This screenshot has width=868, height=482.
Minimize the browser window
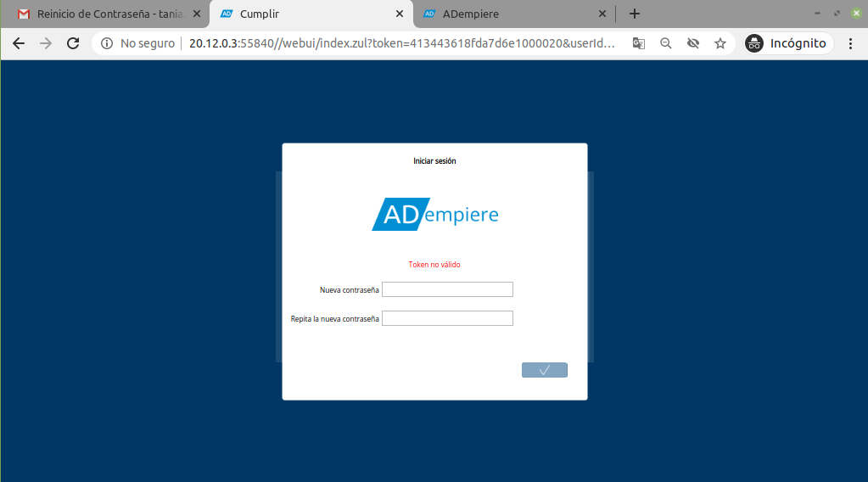pyautogui.click(x=817, y=14)
